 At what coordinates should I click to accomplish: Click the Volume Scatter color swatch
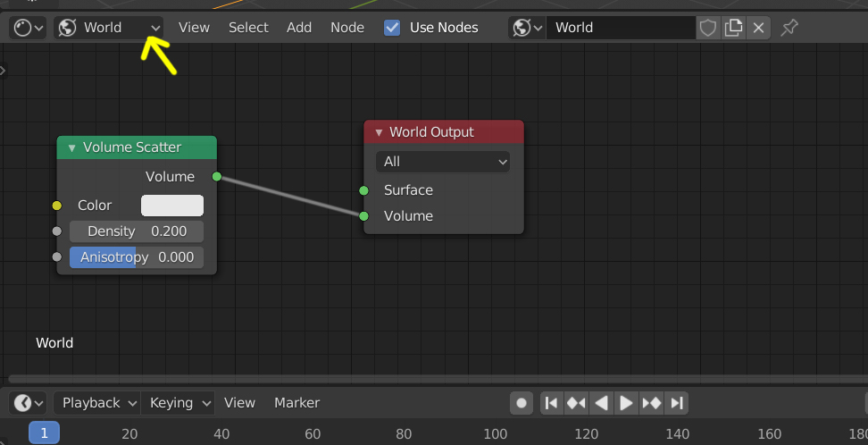172,206
